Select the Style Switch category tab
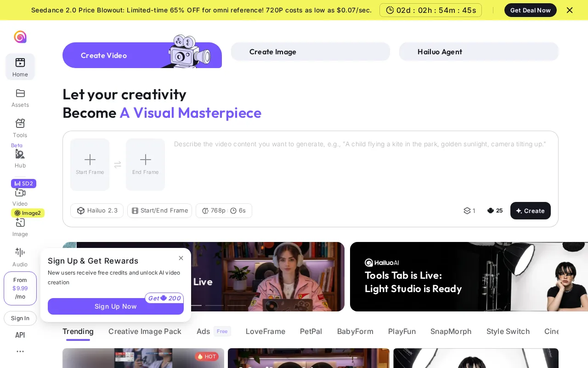The width and height of the screenshot is (588, 368). point(508,331)
